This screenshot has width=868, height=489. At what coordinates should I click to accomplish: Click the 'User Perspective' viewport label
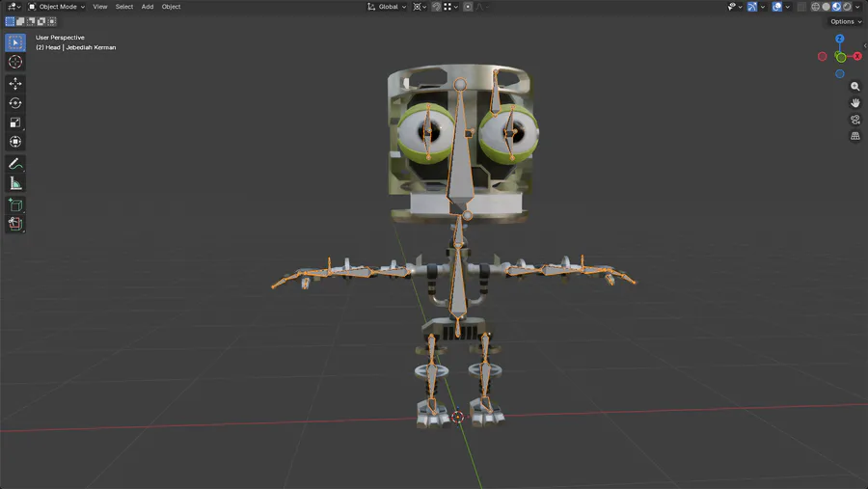tap(61, 38)
